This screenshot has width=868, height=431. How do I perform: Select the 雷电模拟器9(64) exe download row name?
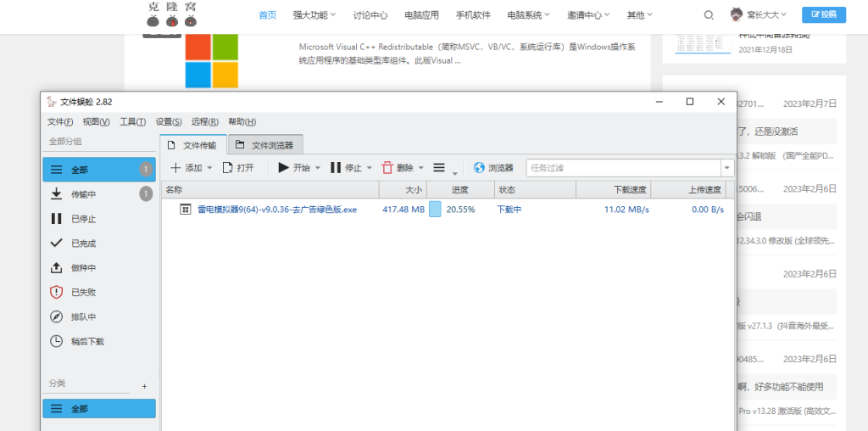[277, 210]
